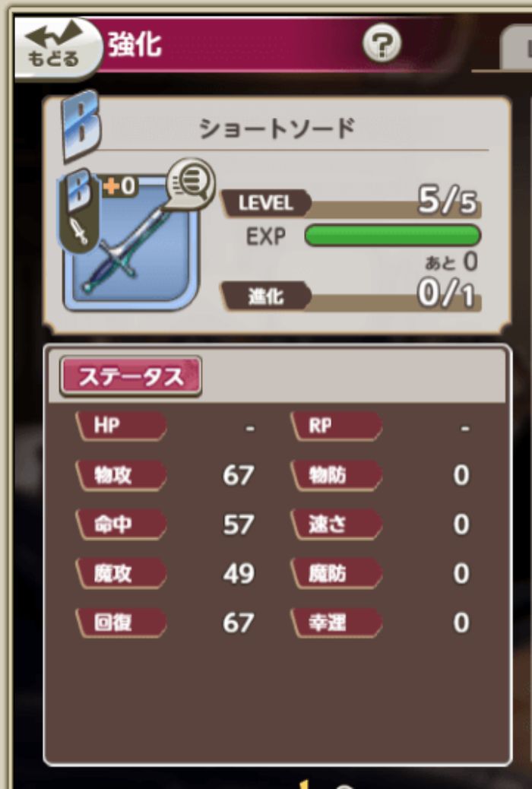Image resolution: width=532 pixels, height=789 pixels.
Task: Tap the 進化 evolution label
Action: click(x=266, y=296)
